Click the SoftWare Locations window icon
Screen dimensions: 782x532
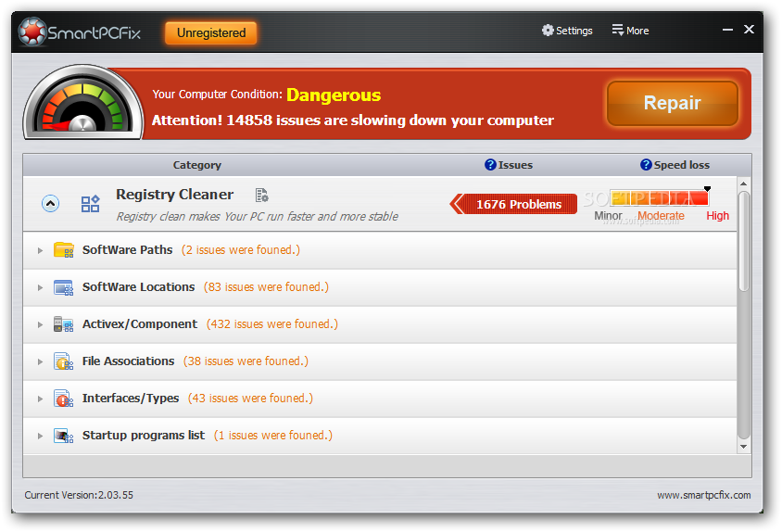[x=64, y=287]
